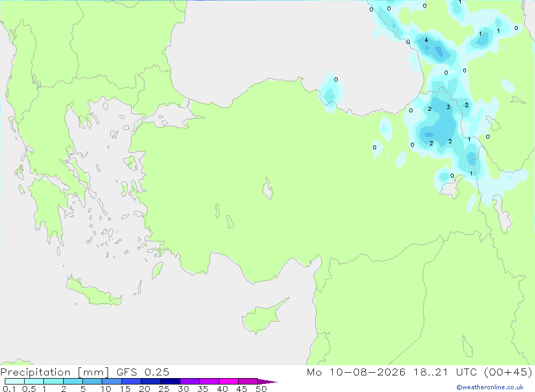
Task: Click legend label '15'
Action: 125,389
